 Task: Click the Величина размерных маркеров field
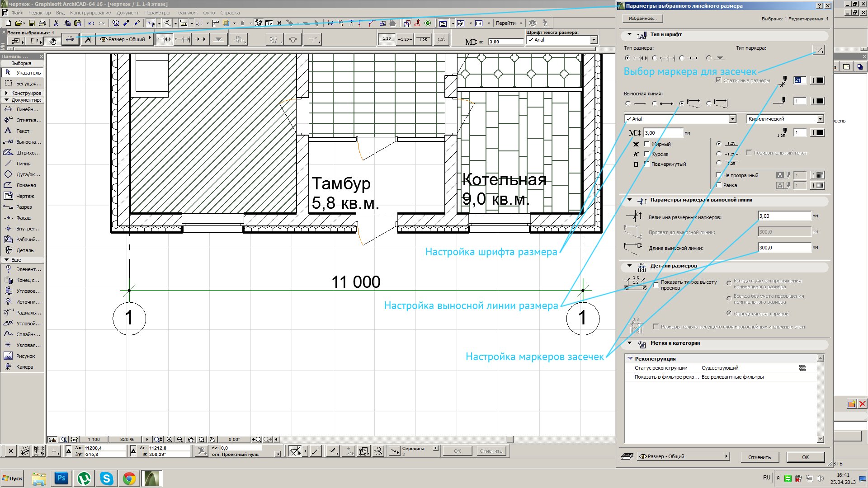point(784,216)
